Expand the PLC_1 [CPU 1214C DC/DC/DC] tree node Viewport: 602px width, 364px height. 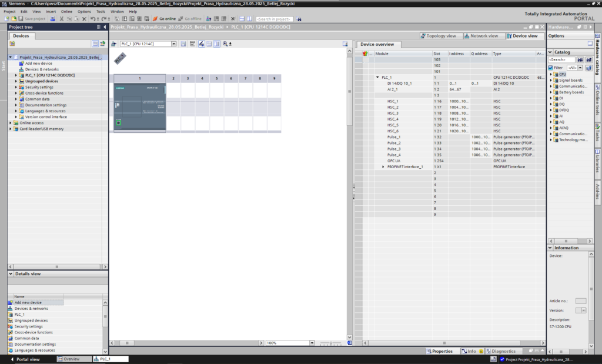tap(16, 75)
